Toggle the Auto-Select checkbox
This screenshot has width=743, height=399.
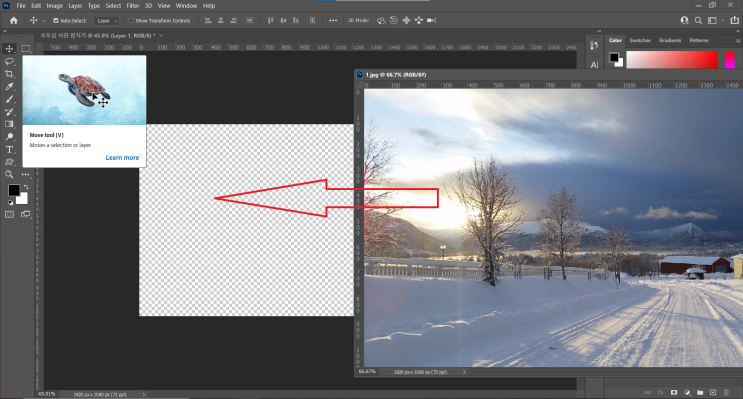pyautogui.click(x=56, y=21)
